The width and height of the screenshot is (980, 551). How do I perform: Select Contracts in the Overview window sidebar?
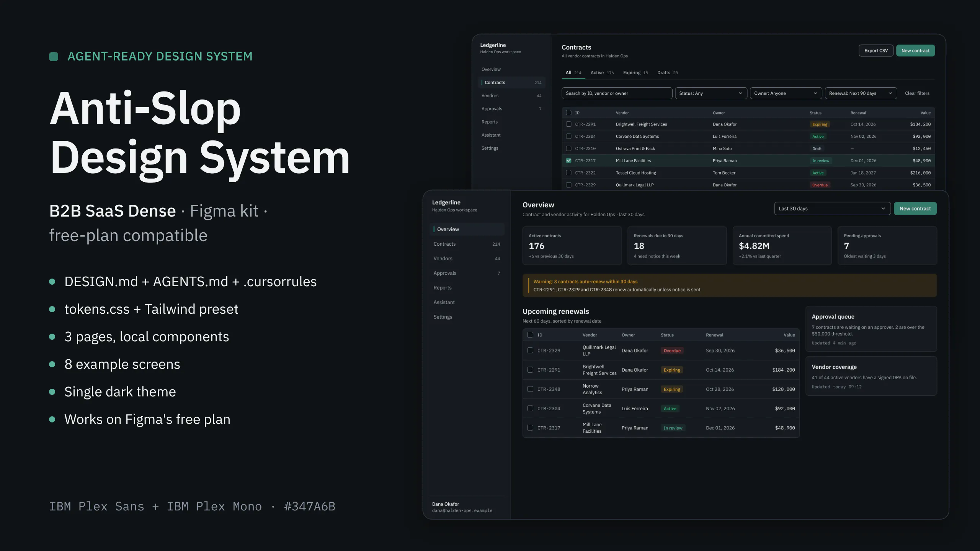[x=467, y=244]
